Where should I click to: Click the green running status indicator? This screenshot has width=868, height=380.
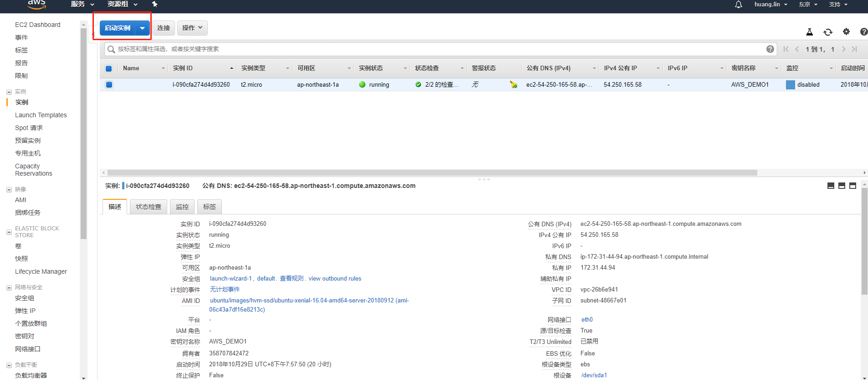[x=362, y=84]
